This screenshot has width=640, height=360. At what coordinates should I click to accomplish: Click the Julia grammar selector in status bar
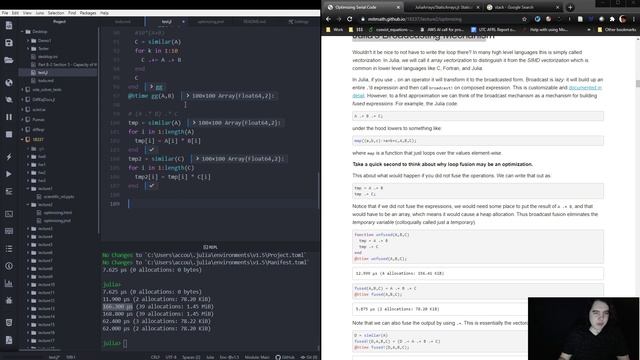[x=210, y=357]
